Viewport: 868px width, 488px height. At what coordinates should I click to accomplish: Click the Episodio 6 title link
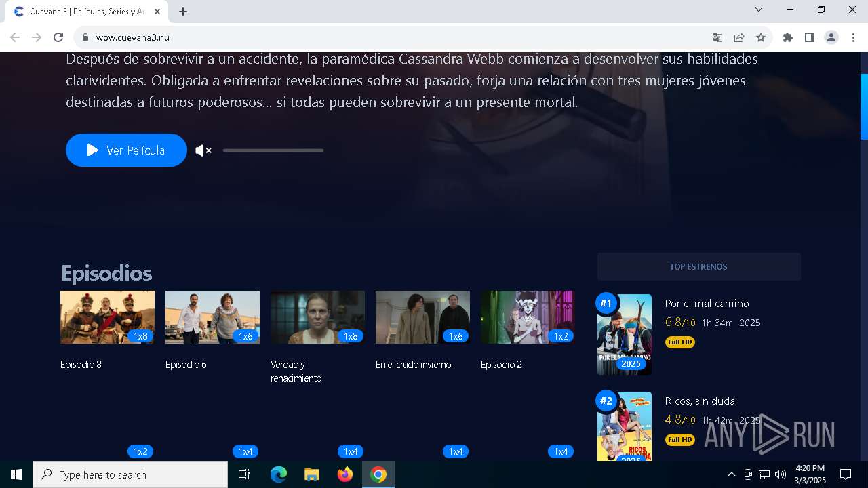point(186,365)
